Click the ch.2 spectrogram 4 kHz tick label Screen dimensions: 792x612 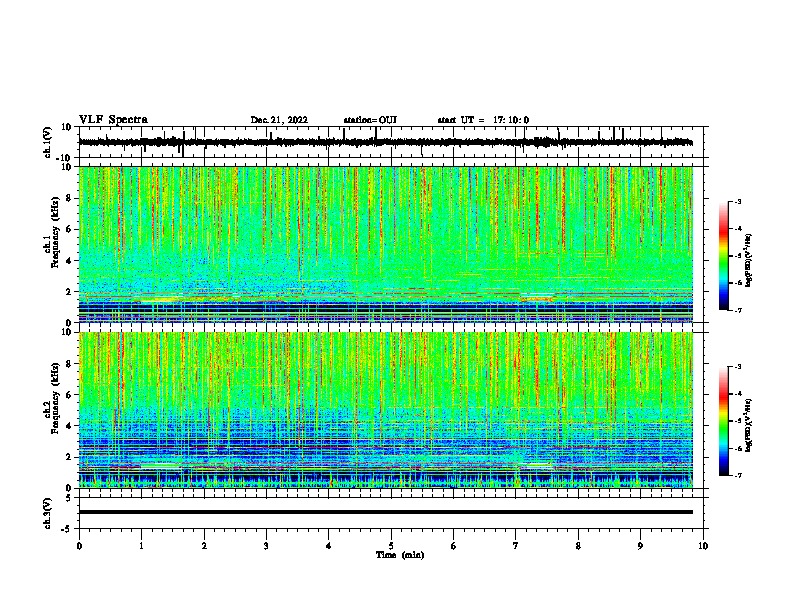tap(69, 426)
